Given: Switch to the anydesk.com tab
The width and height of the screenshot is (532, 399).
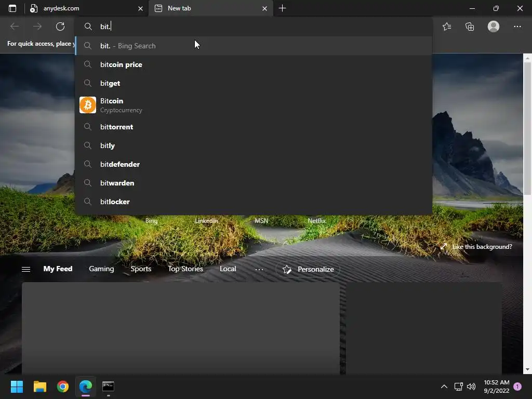Looking at the screenshot, I should click(x=86, y=8).
